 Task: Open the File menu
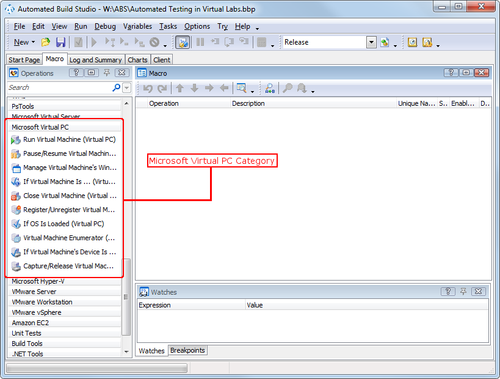[x=19, y=26]
